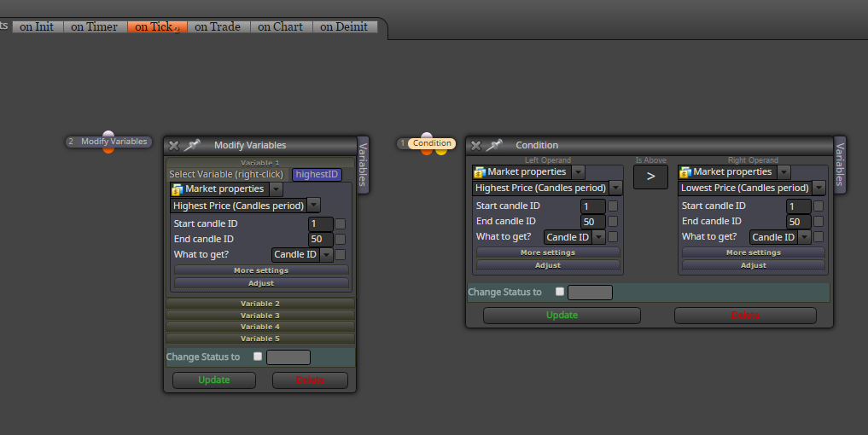Viewport: 868px width, 435px height.
Task: Open Candle ID dropdown in Modify Variables
Action: click(x=327, y=254)
